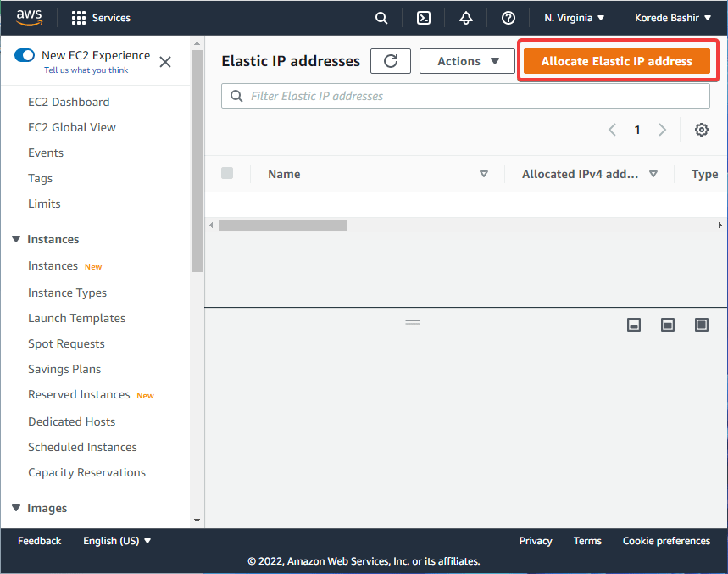Check the select-all table checkbox
Screen dimensions: 728x574
pos(227,173)
